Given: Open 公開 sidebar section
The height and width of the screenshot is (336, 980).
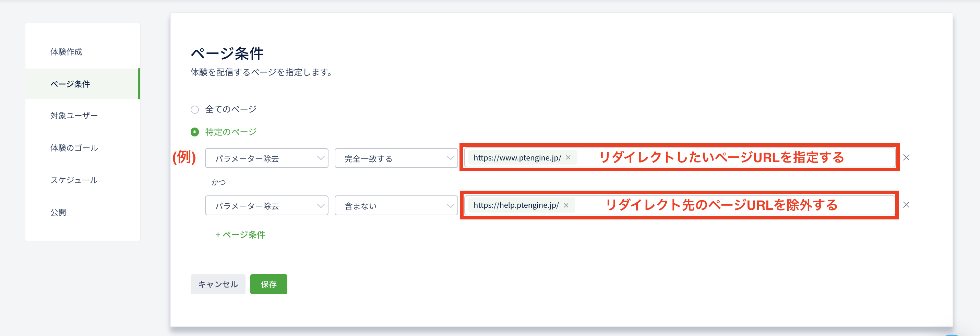Looking at the screenshot, I should tap(58, 212).
